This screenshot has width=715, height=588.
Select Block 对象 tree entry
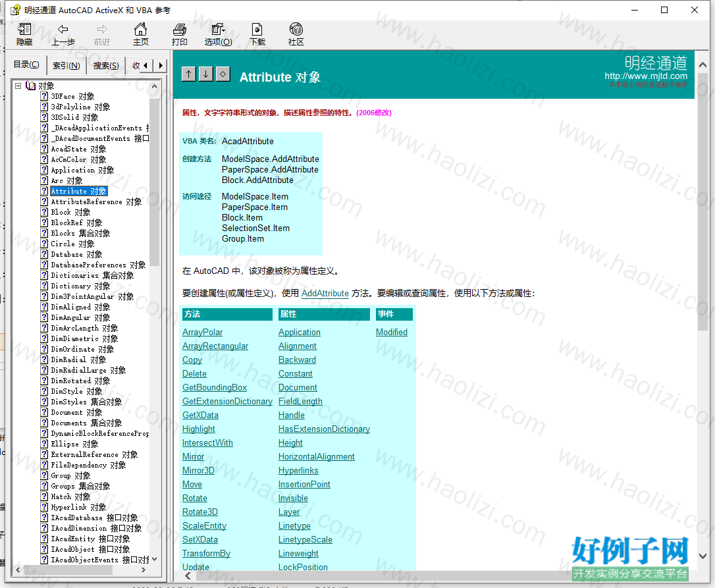pyautogui.click(x=70, y=212)
